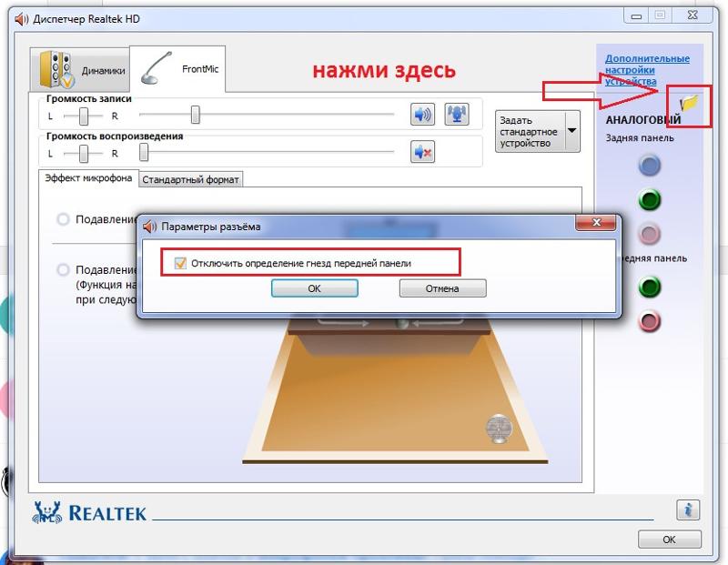Click OK in the Realtek HD manager window
The width and height of the screenshot is (728, 565).
coord(669,540)
